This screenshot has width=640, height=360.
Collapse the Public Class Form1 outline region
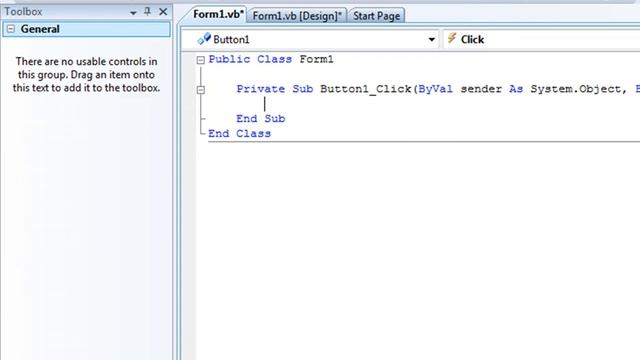point(200,60)
